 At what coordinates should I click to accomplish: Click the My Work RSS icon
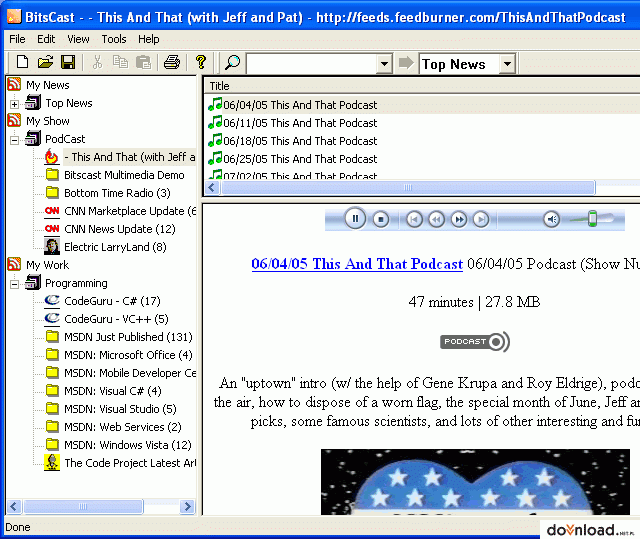tap(14, 264)
